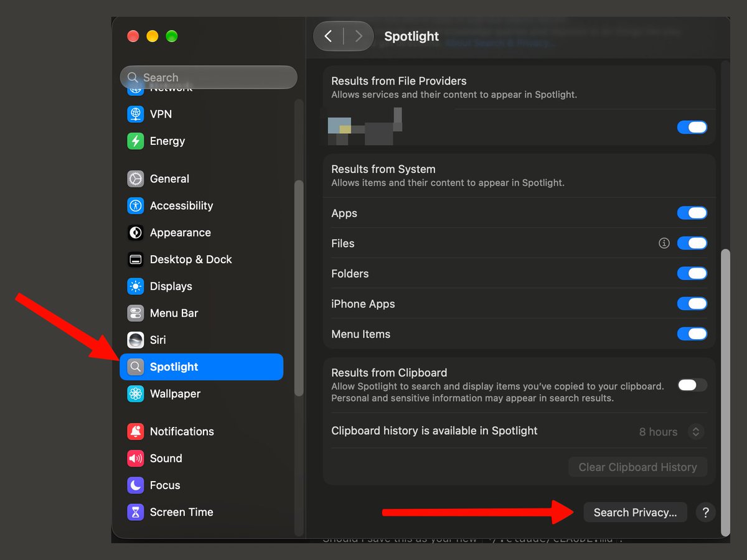Click the VPN globe icon in sidebar

point(136,114)
